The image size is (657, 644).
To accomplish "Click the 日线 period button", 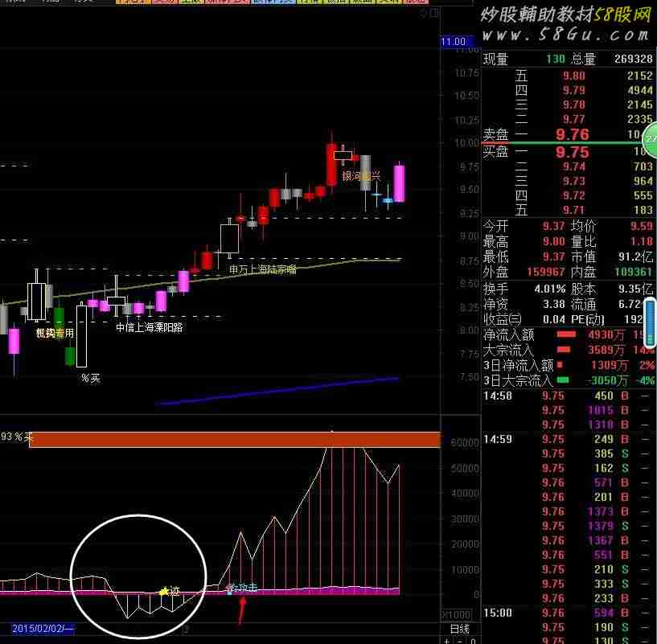I will 460,629.
